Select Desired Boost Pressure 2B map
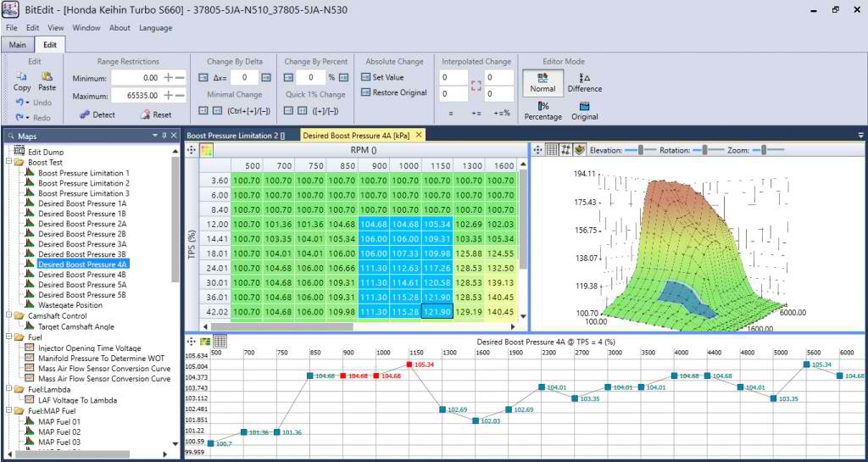The image size is (868, 462). [x=82, y=234]
